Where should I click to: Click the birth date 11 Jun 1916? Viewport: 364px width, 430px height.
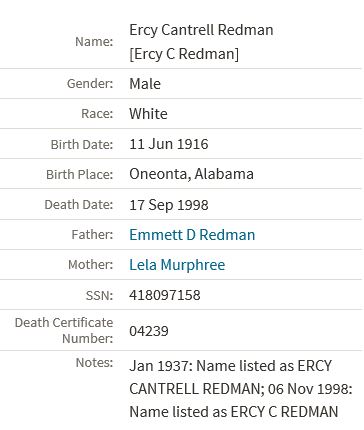[169, 144]
